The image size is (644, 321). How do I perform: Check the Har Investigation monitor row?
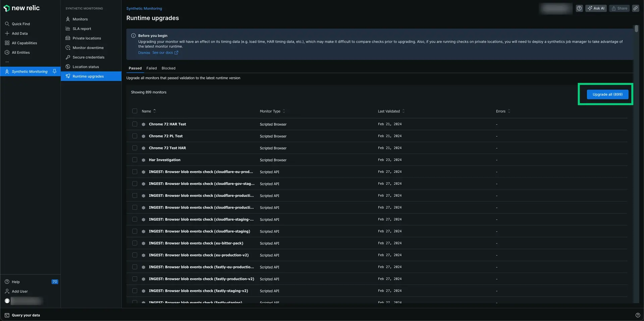[x=135, y=160]
